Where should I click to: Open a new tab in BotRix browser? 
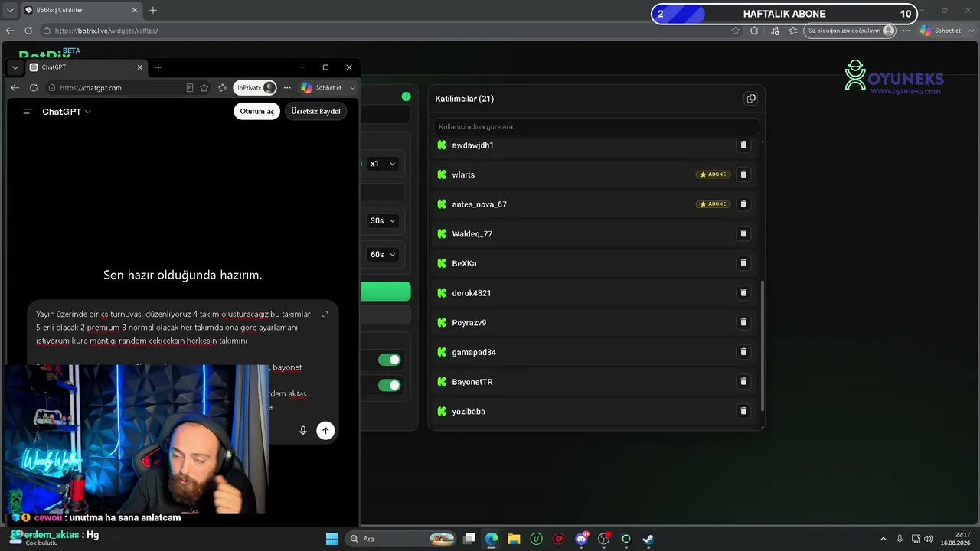pyautogui.click(x=153, y=10)
